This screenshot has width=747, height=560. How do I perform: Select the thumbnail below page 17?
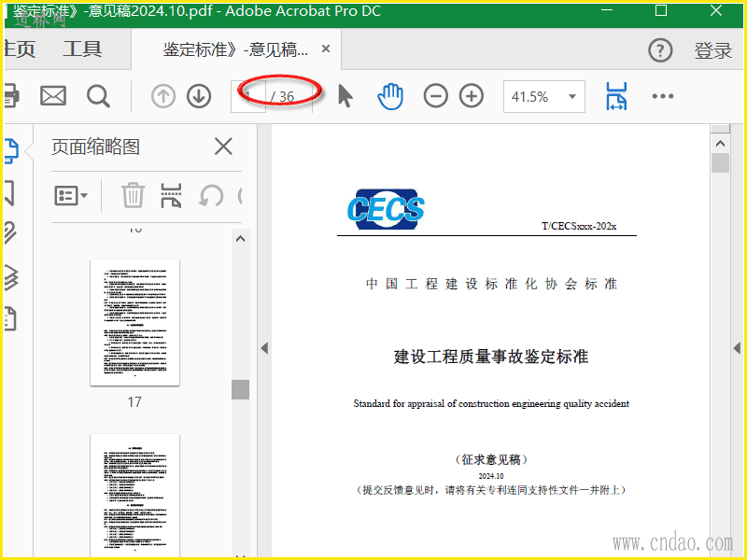pyautogui.click(x=134, y=496)
